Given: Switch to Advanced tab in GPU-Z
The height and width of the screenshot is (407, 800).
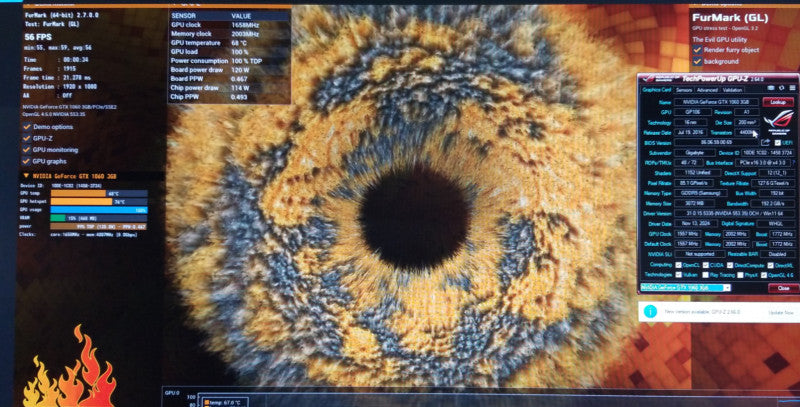Looking at the screenshot, I should coord(707,90).
